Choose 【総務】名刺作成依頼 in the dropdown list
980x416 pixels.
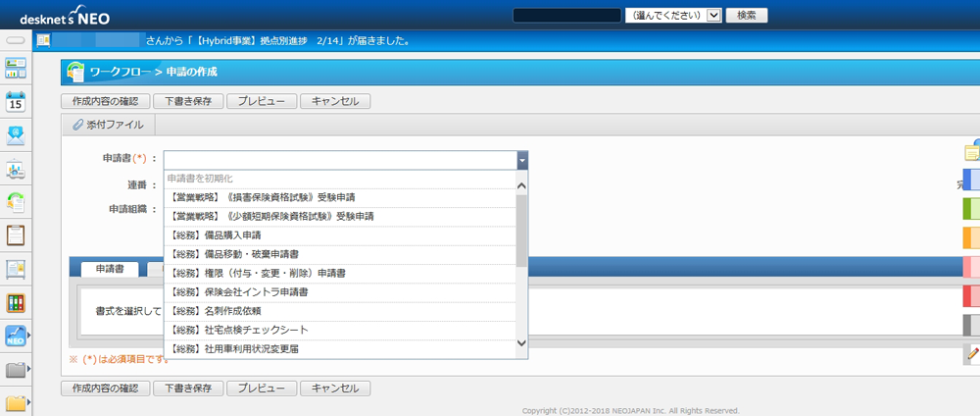coord(216,310)
